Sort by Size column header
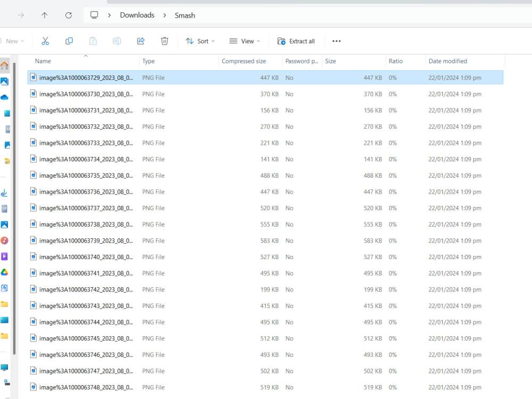The width and height of the screenshot is (532, 399). [x=330, y=61]
